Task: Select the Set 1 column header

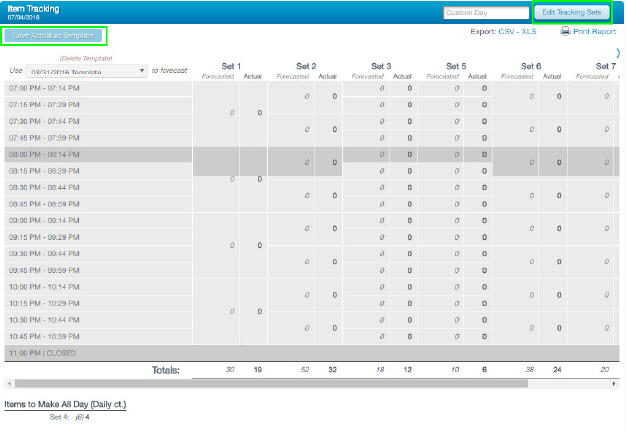Action: (x=231, y=66)
